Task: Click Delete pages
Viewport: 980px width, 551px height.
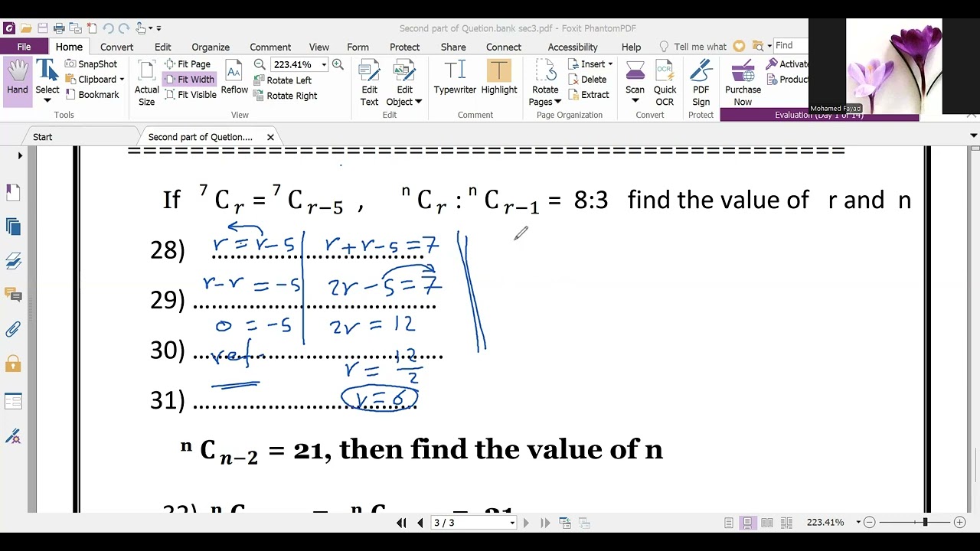Action: [x=587, y=80]
